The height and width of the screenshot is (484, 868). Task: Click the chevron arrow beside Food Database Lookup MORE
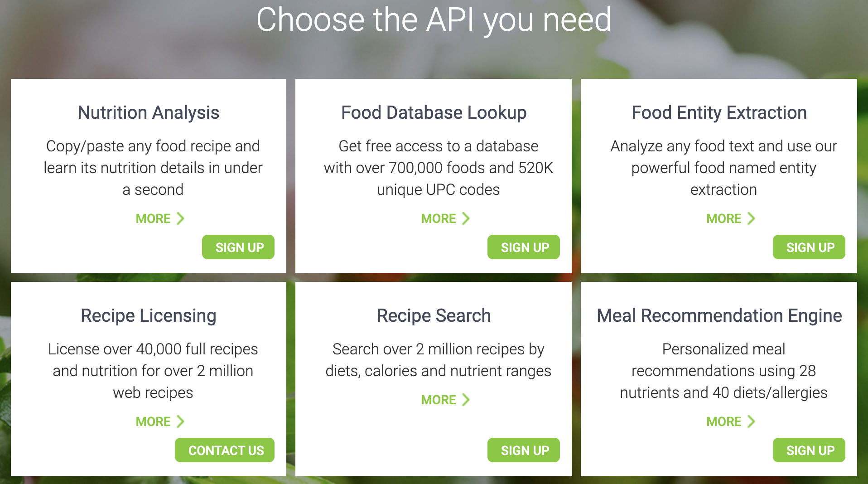466,218
